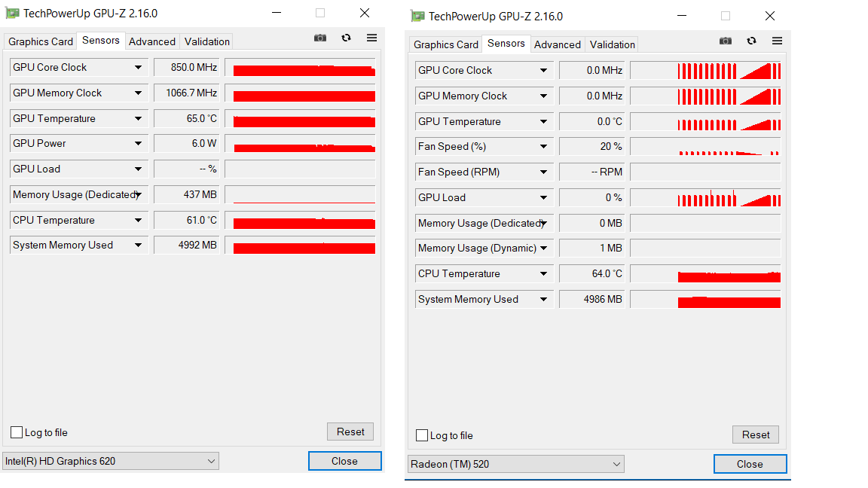The image size is (868, 488).
Task: Switch to Advanced tab in left window
Action: [x=152, y=41]
